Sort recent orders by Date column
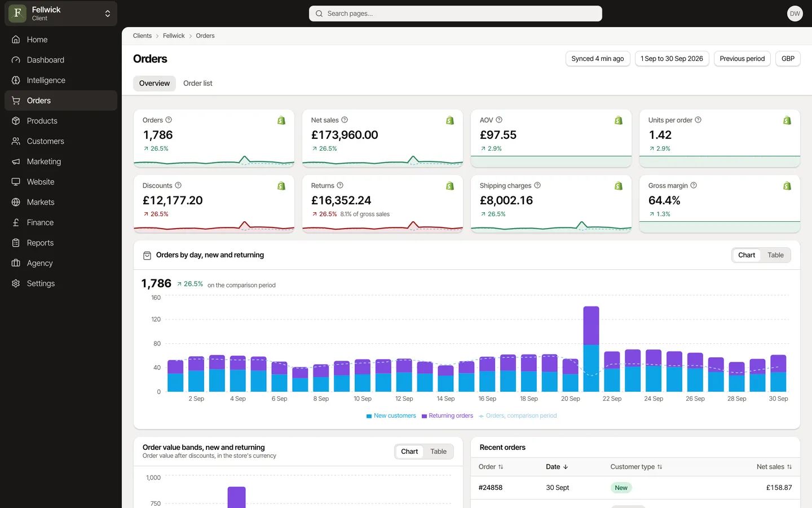The height and width of the screenshot is (508, 812). pos(557,467)
